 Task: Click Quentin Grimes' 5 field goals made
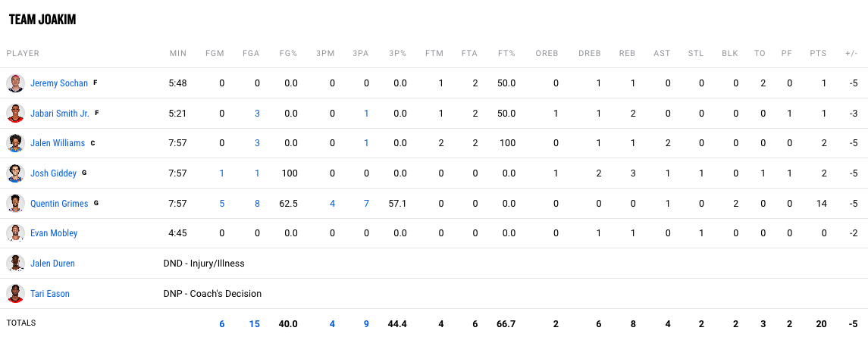click(x=222, y=204)
